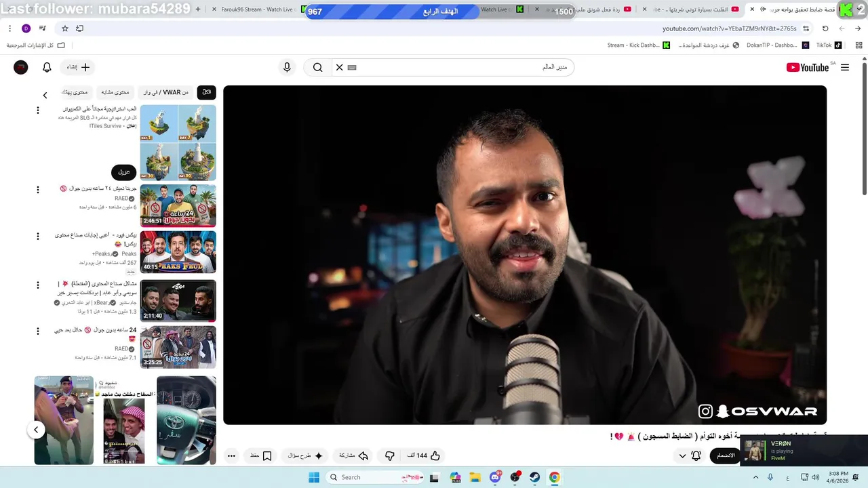Open YouTube notifications bell in header
The width and height of the screenshot is (868, 488).
pos(47,67)
